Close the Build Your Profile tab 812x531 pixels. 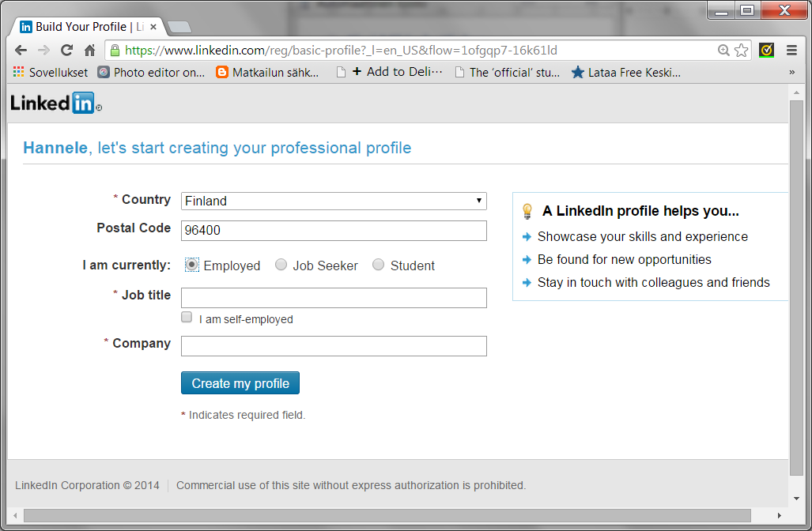tap(153, 27)
